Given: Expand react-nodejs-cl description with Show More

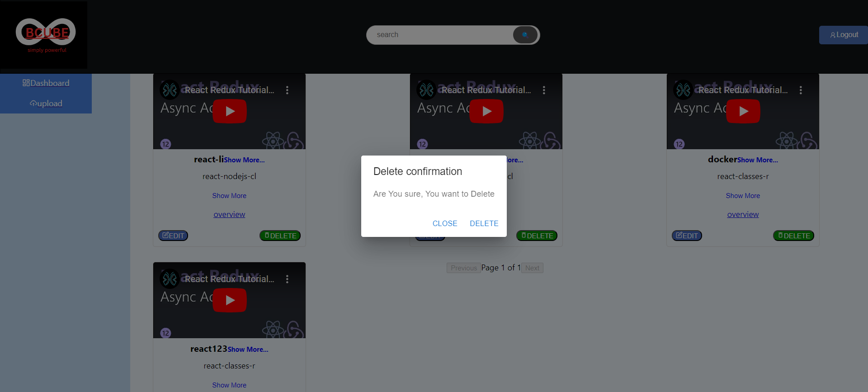Looking at the screenshot, I should 229,196.
